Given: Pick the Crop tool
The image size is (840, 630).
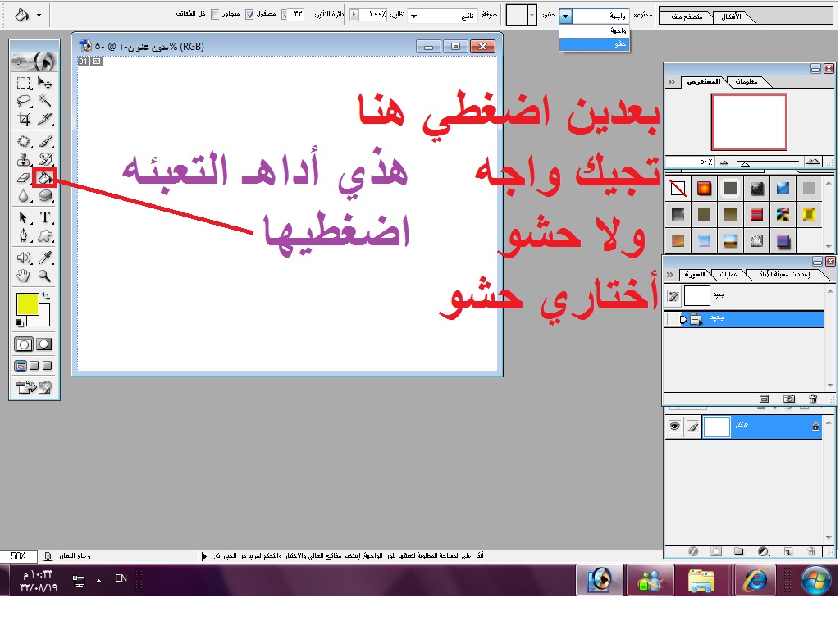Looking at the screenshot, I should (x=25, y=119).
